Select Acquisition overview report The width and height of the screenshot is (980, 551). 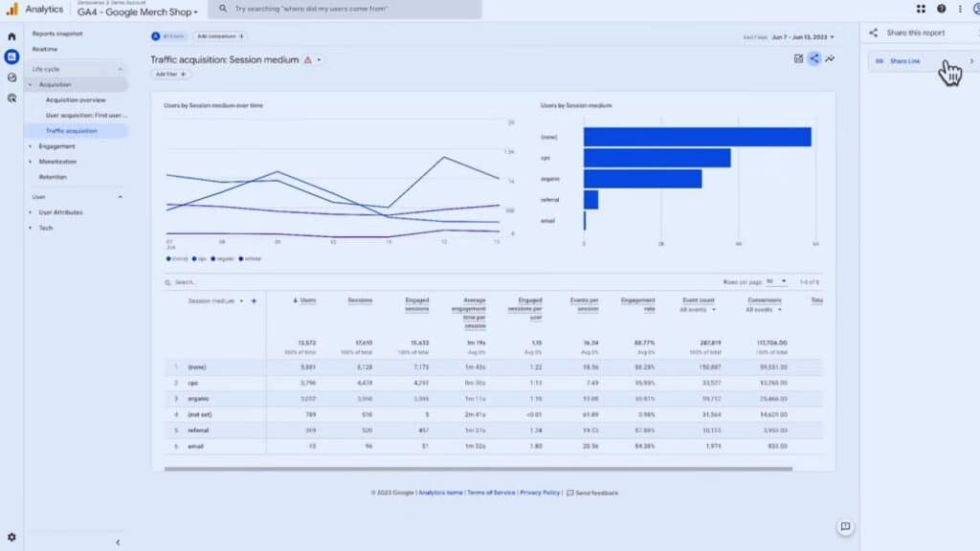(76, 99)
